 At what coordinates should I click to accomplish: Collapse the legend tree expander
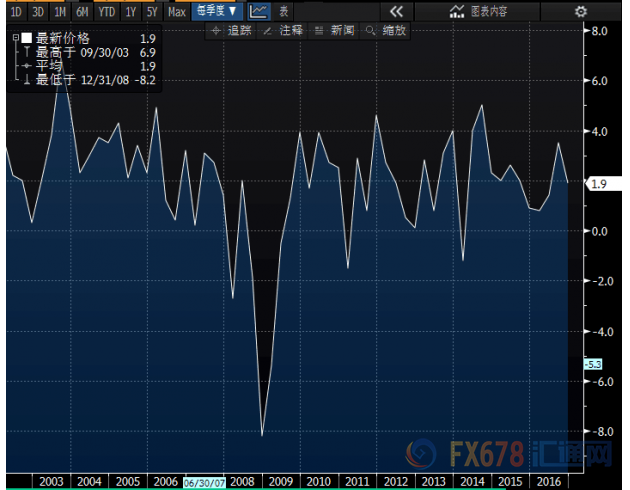click(15, 37)
